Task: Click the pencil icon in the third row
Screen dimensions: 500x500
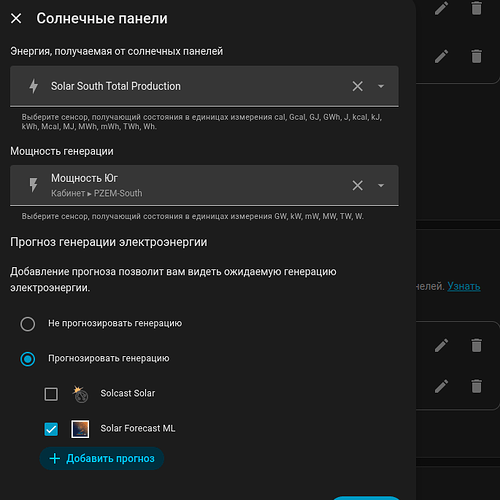Action: pos(441,345)
